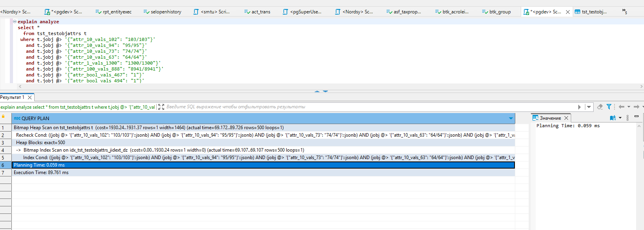Click the back navigation arrow in results
Viewport: 644px width, 230px height.
click(622, 107)
